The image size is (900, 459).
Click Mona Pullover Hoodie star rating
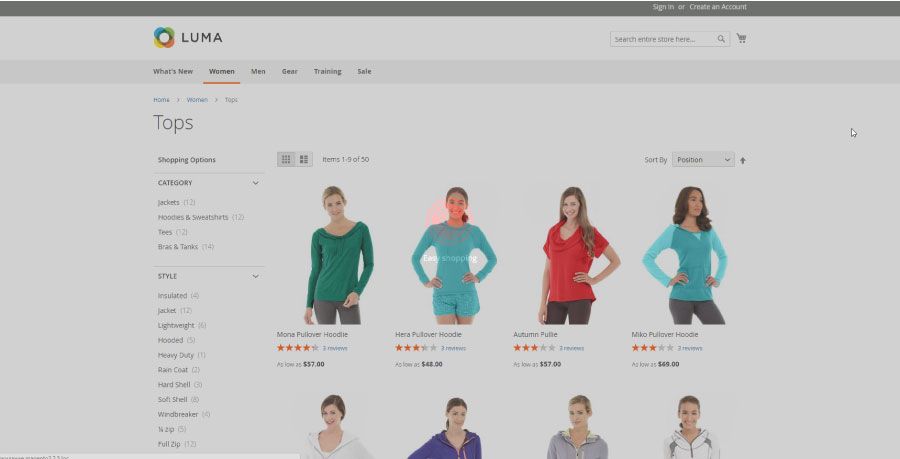tap(297, 348)
